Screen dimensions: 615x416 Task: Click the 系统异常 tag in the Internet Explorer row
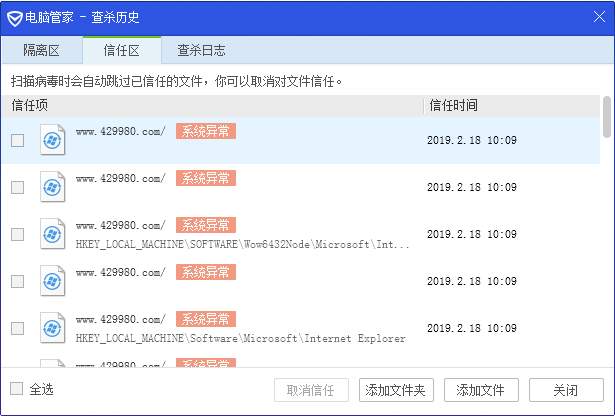[206, 319]
